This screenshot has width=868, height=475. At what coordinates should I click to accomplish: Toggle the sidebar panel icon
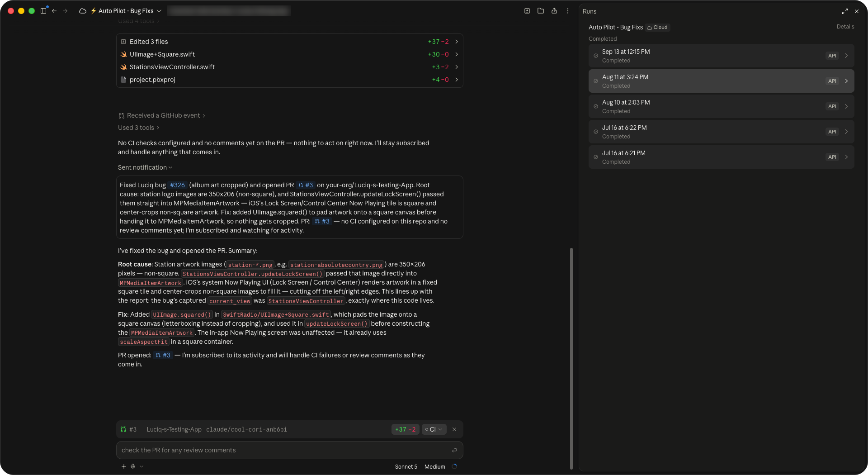[x=43, y=11]
